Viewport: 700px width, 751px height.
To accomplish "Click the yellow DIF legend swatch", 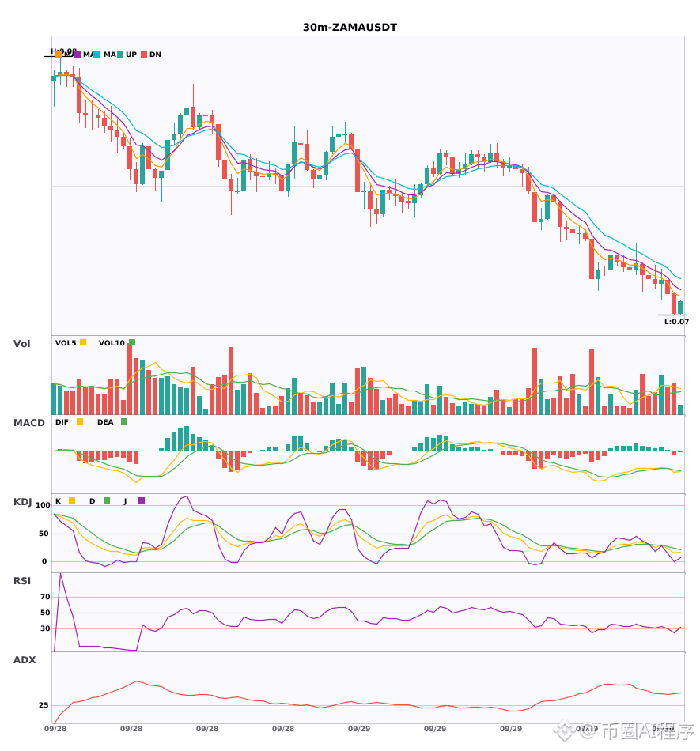I will tap(80, 421).
